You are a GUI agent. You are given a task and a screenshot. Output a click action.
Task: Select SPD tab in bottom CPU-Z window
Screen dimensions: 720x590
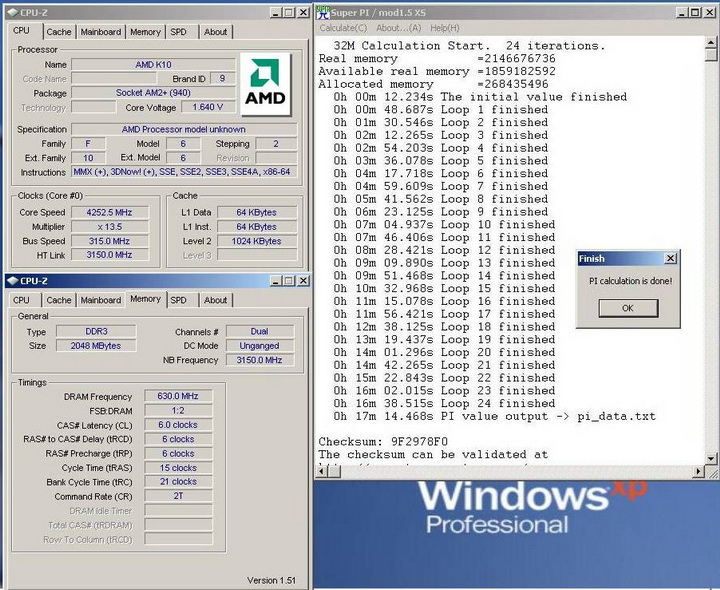pyautogui.click(x=179, y=300)
